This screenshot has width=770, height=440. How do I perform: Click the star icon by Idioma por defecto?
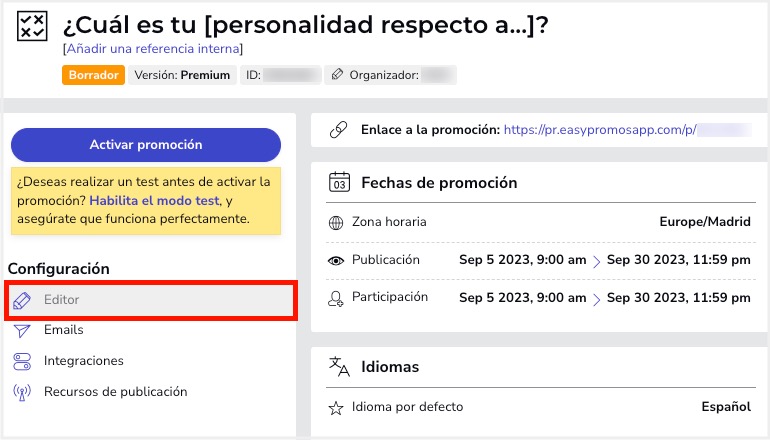(x=336, y=408)
